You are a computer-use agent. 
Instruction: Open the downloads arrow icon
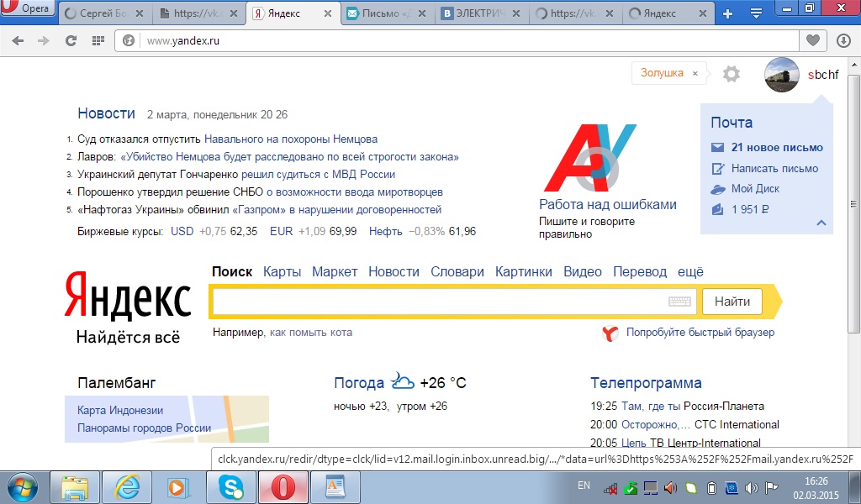point(843,40)
